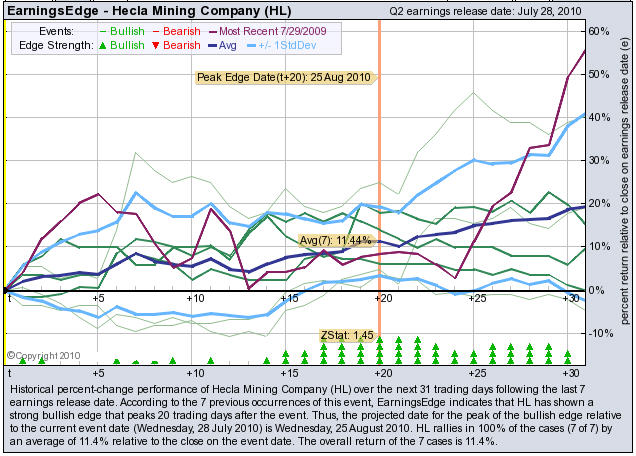Click the Q2 earnings release date text
The image size is (636, 456).
pos(486,11)
